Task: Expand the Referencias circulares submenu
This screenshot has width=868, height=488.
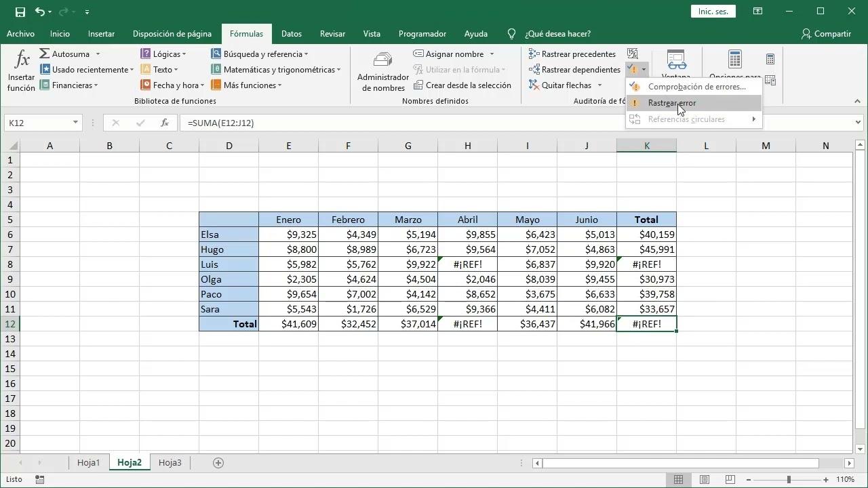Action: pos(686,119)
